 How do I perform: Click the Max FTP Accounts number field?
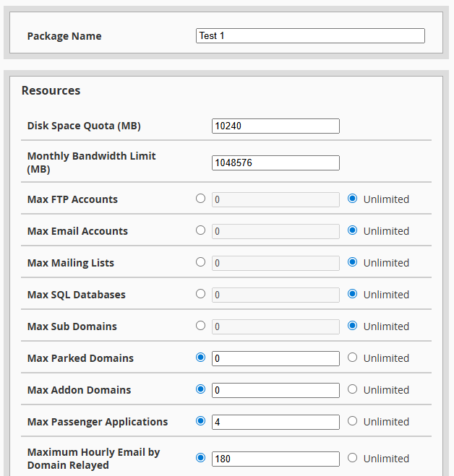click(x=275, y=200)
